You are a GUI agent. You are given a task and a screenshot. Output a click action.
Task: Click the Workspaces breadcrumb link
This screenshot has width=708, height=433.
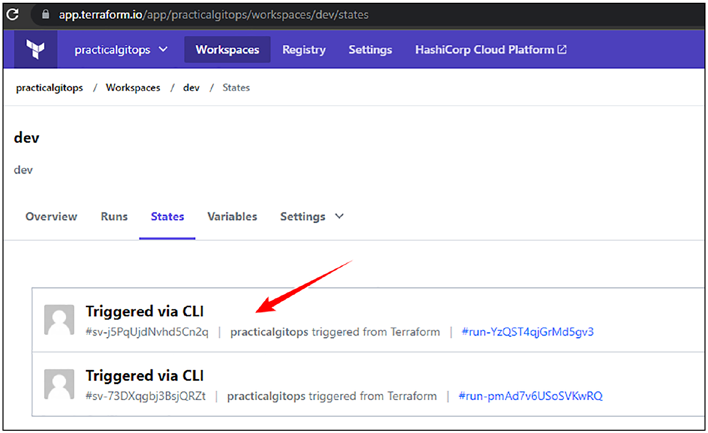(x=133, y=88)
